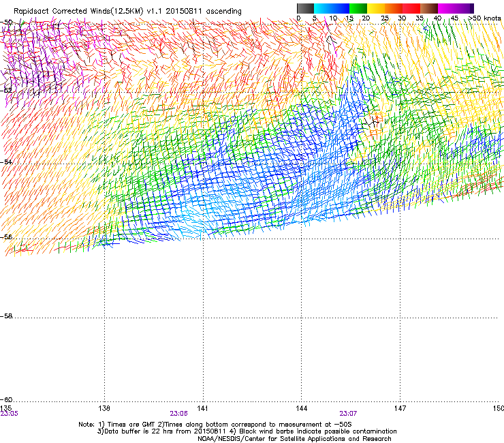Click the latitude label '-50'
Image resolution: width=504 pixels, height=443 pixels.
tap(6, 22)
